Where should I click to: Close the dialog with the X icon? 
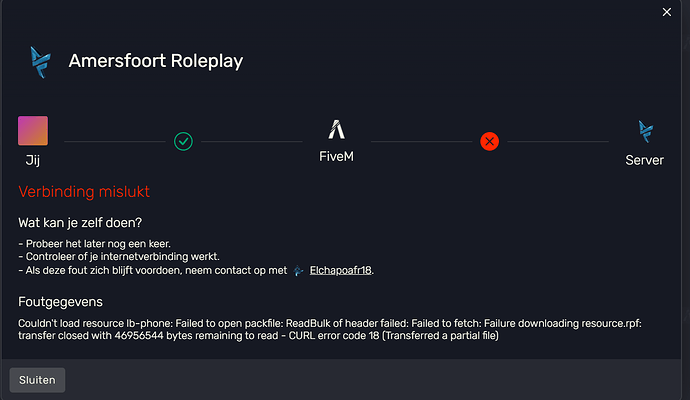(x=667, y=12)
